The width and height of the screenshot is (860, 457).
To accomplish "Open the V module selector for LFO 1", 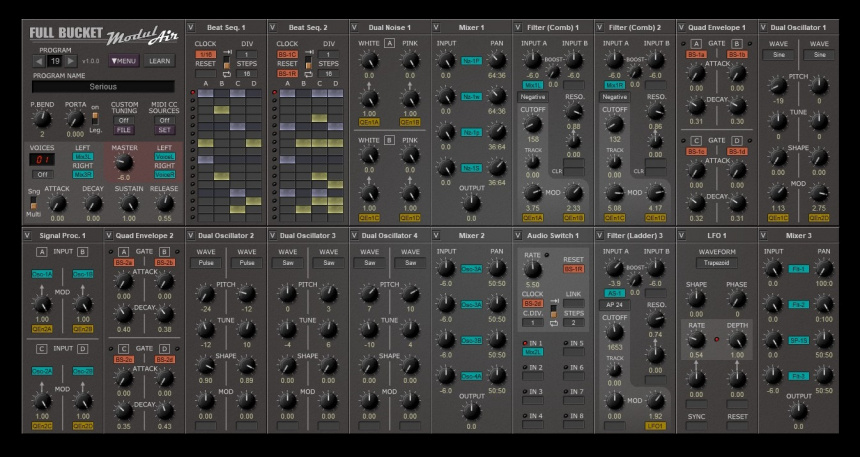I will click(x=682, y=235).
